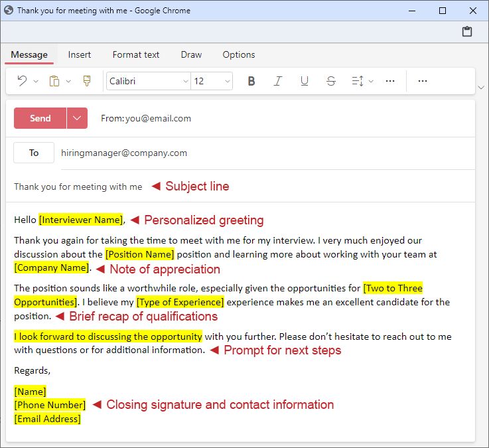Toggle Italic formatting
489x448 pixels.
(x=278, y=81)
